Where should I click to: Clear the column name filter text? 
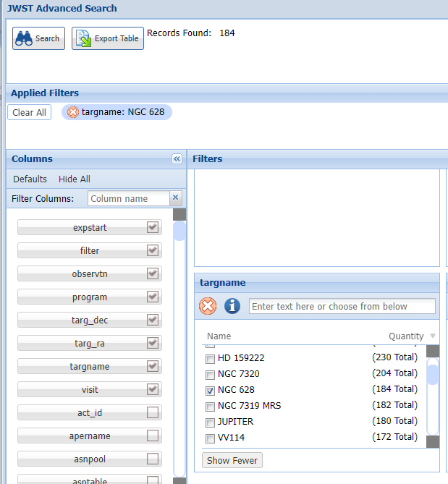[175, 198]
